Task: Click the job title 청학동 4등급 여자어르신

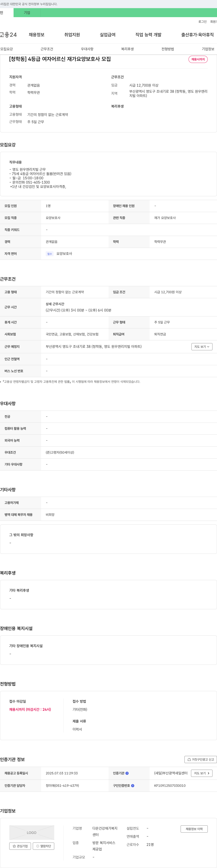Action: (60, 59)
